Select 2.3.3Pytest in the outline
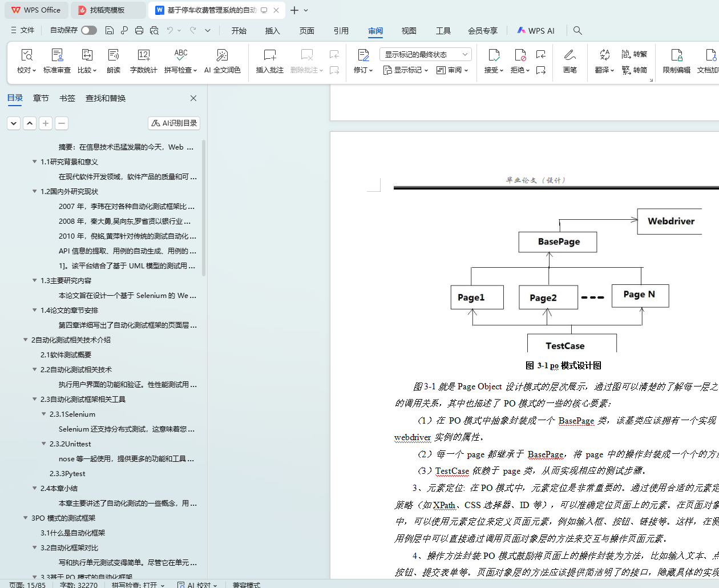Viewport: 719px width, 588px height. click(x=67, y=473)
